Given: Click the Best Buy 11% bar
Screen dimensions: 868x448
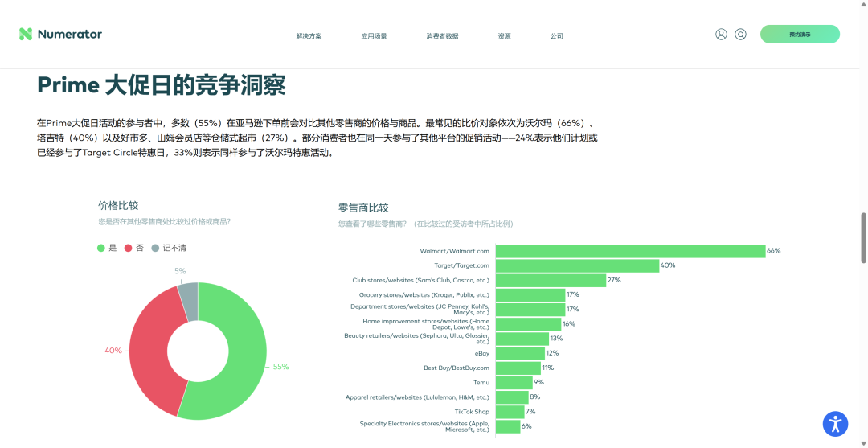Looking at the screenshot, I should pos(518,368).
